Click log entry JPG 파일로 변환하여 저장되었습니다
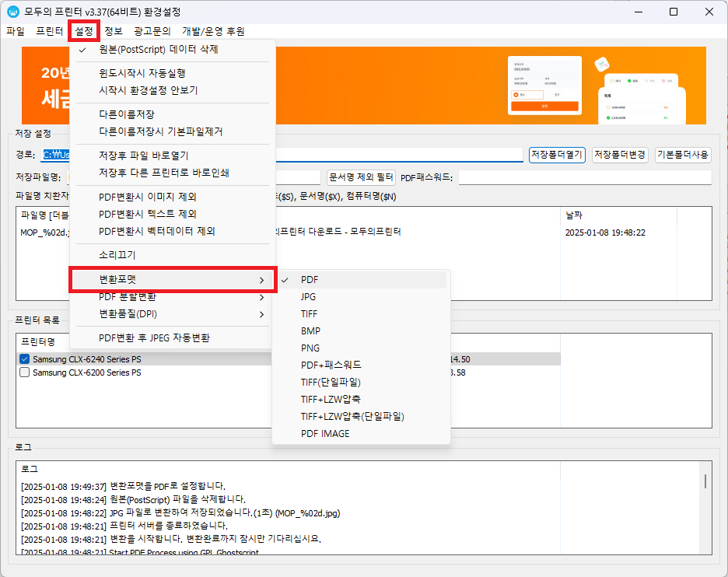This screenshot has height=577, width=728. pyautogui.click(x=180, y=513)
